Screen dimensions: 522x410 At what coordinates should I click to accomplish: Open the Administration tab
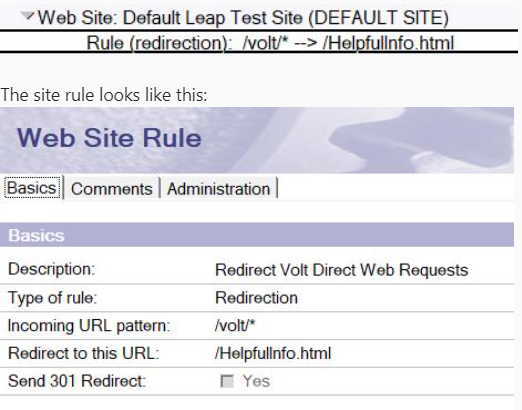(219, 189)
